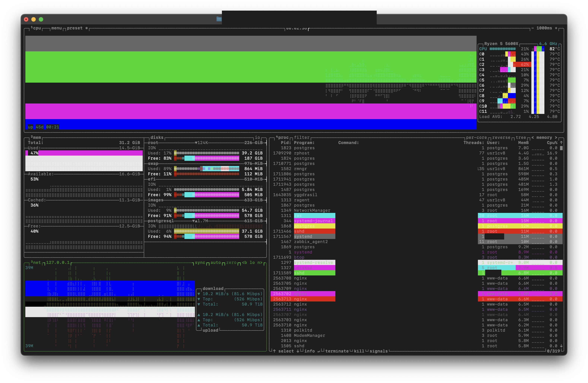Click the select down arrow in proc footer
The image size is (588, 383).
point(298,351)
